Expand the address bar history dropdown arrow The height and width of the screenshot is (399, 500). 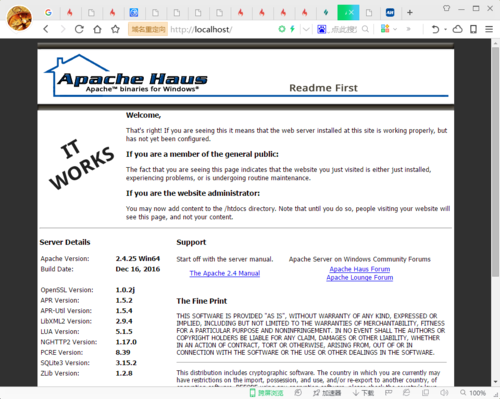click(306, 29)
